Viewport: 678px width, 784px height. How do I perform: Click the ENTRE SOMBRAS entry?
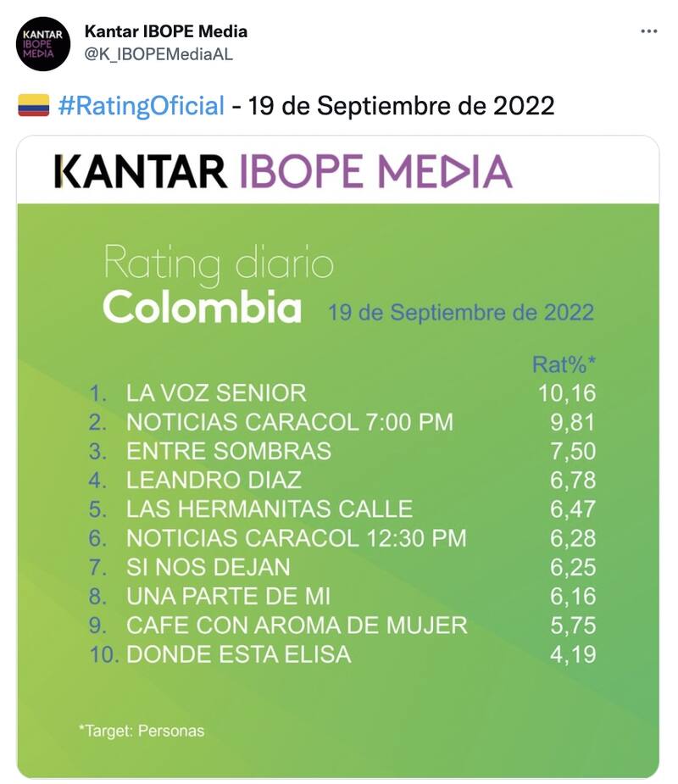pyautogui.click(x=228, y=451)
